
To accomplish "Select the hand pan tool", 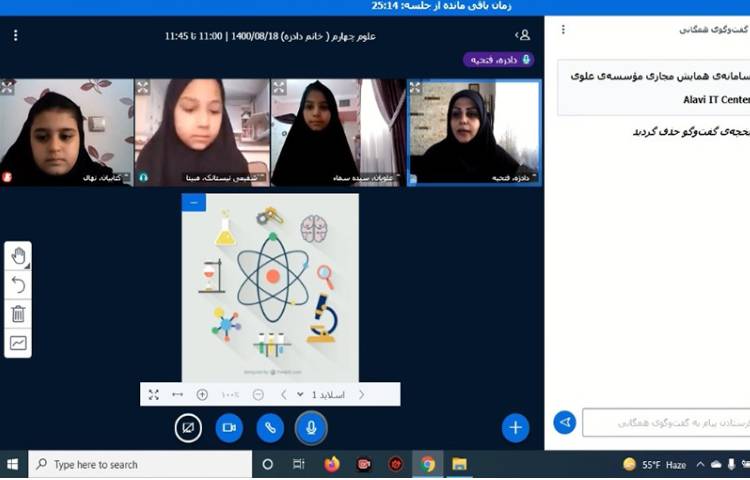I will 18,256.
